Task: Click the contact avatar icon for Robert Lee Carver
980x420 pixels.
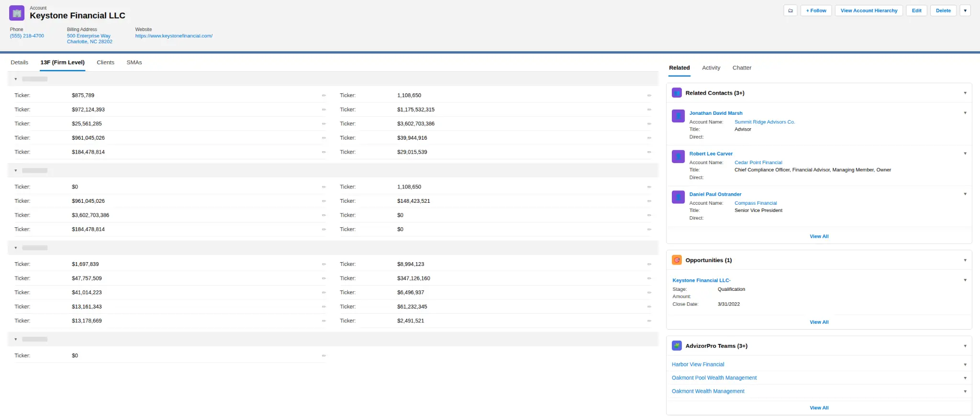Action: pos(678,157)
